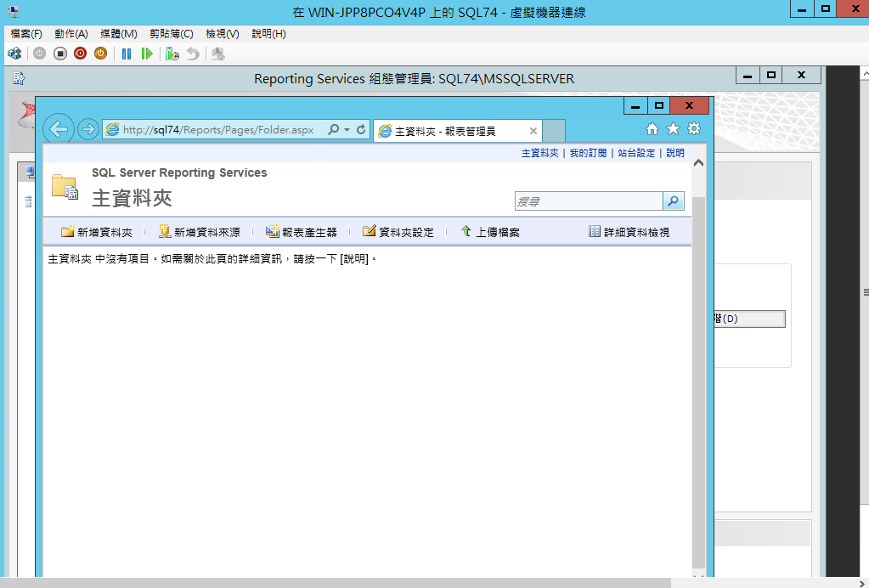Select the 主資料夾 - 報表管理員 browser tab
The image size is (869, 588).
tap(458, 131)
